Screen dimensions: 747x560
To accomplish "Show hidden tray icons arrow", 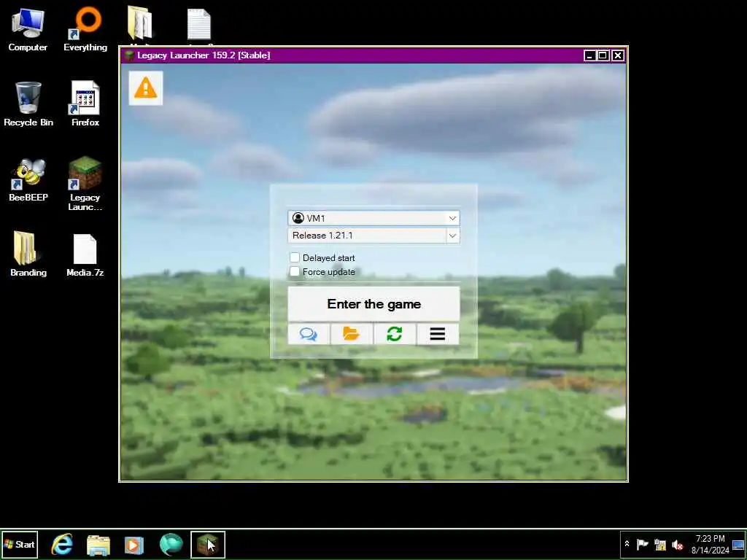I will pyautogui.click(x=627, y=544).
